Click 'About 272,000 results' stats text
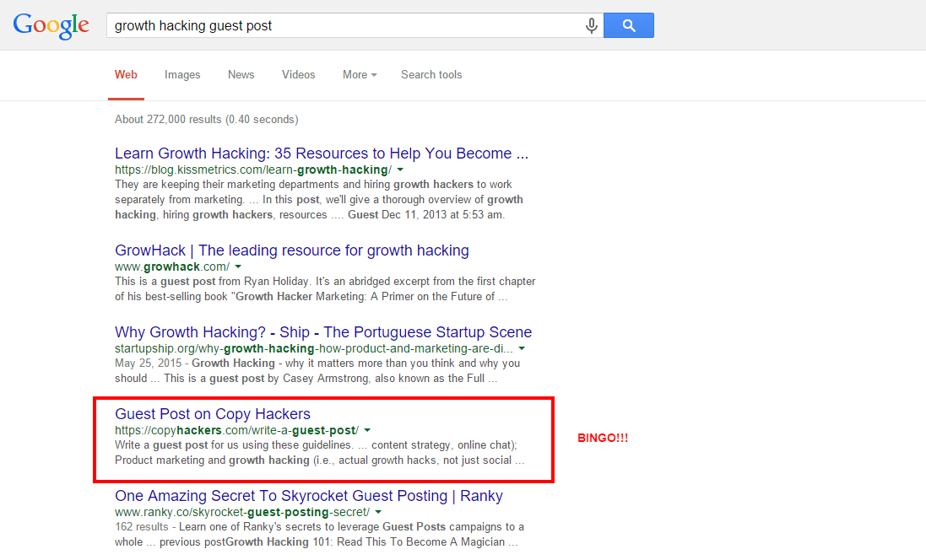 (x=206, y=119)
